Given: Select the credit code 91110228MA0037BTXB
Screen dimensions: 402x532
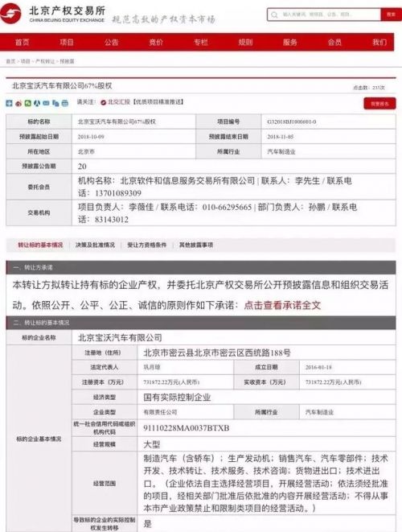Looking at the screenshot, I should (x=187, y=428).
